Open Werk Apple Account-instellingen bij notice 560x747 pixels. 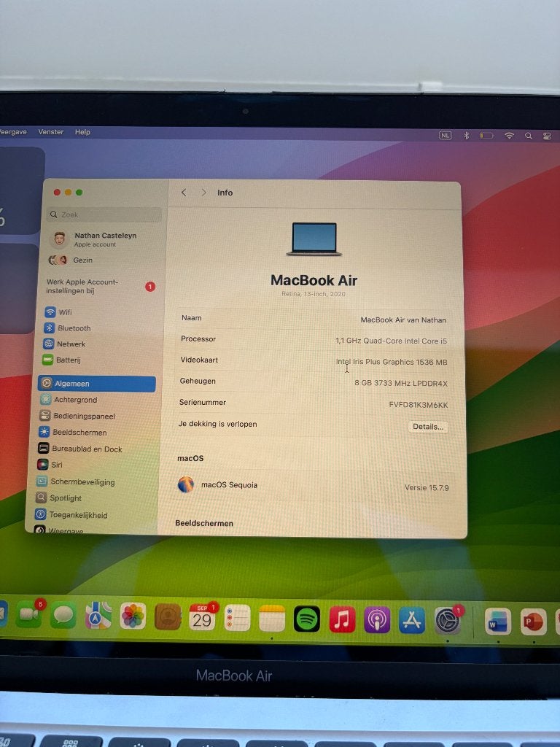(101, 286)
